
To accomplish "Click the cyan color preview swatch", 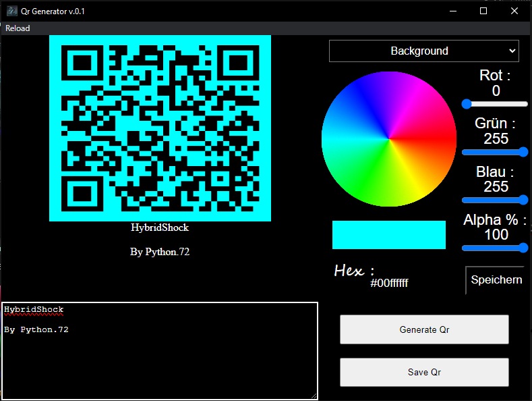I will pos(389,235).
